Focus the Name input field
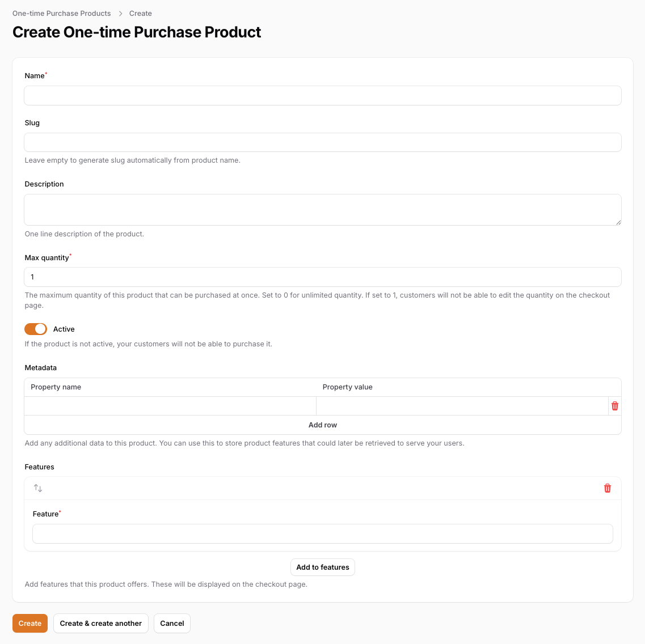 [322, 96]
